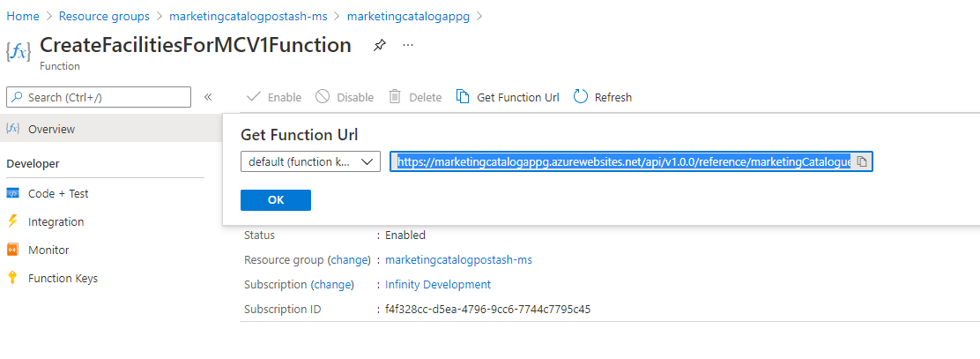Collapse the sidebar with double chevron

tap(208, 97)
